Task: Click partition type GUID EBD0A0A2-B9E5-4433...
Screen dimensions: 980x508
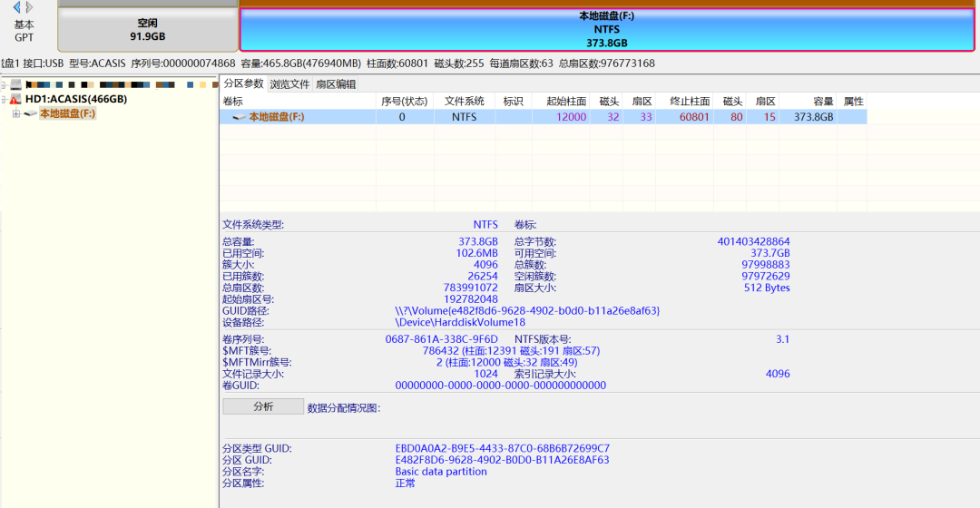Action: tap(503, 449)
